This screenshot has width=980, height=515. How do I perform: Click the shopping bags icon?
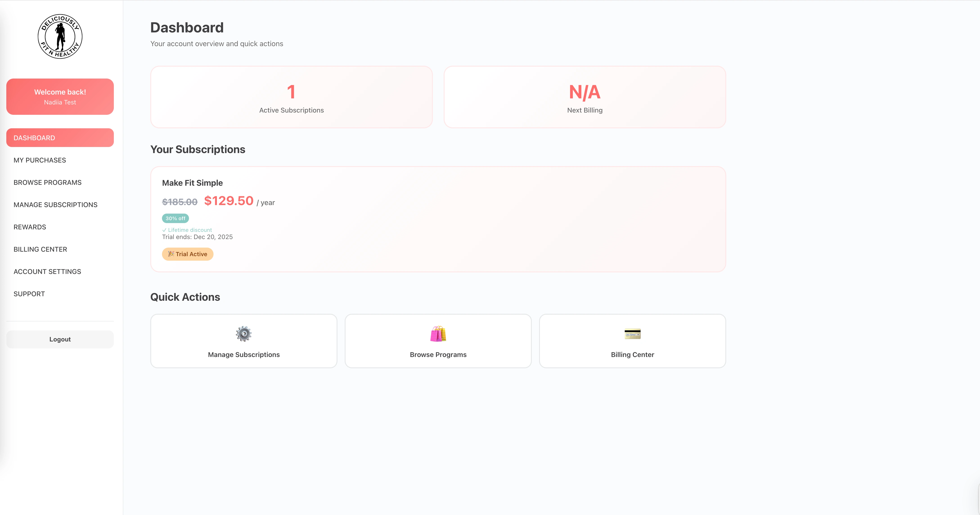(438, 334)
